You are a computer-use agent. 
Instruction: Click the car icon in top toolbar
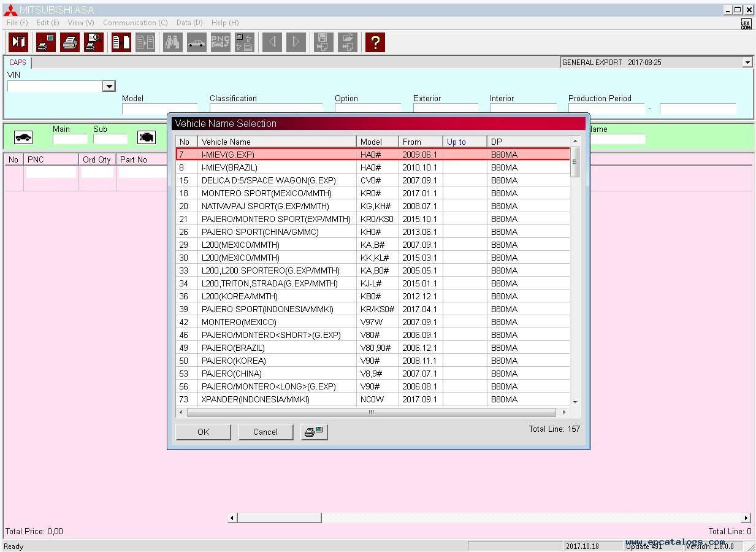coord(196,42)
